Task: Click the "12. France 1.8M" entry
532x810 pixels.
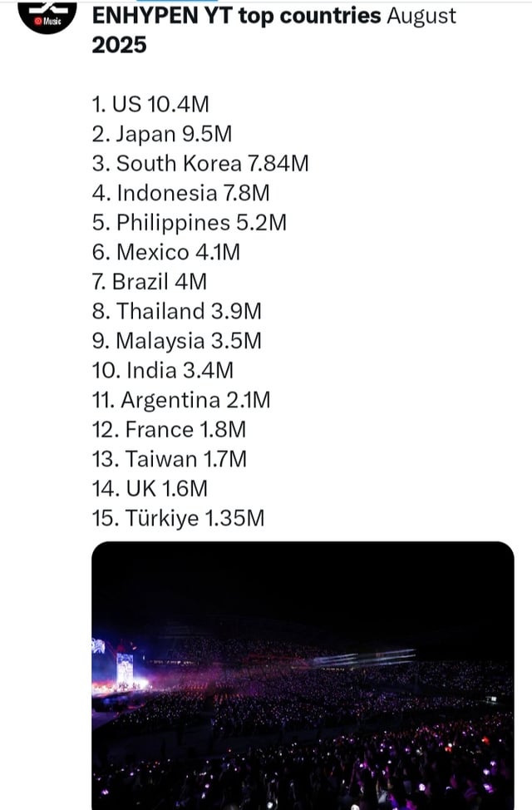Action: click(x=170, y=429)
